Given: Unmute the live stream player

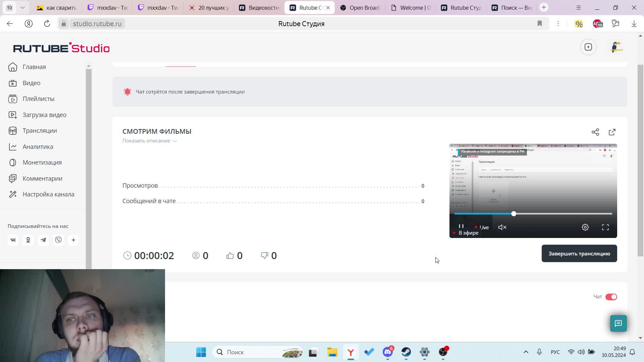Looking at the screenshot, I should pos(502,227).
